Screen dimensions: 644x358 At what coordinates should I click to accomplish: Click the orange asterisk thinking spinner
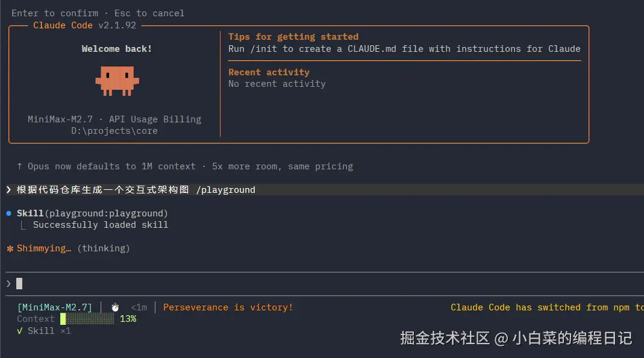tap(10, 248)
